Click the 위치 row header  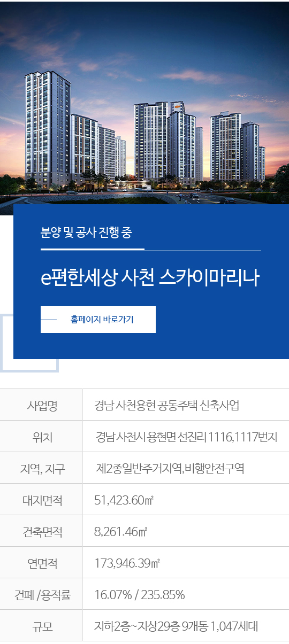(x=42, y=437)
